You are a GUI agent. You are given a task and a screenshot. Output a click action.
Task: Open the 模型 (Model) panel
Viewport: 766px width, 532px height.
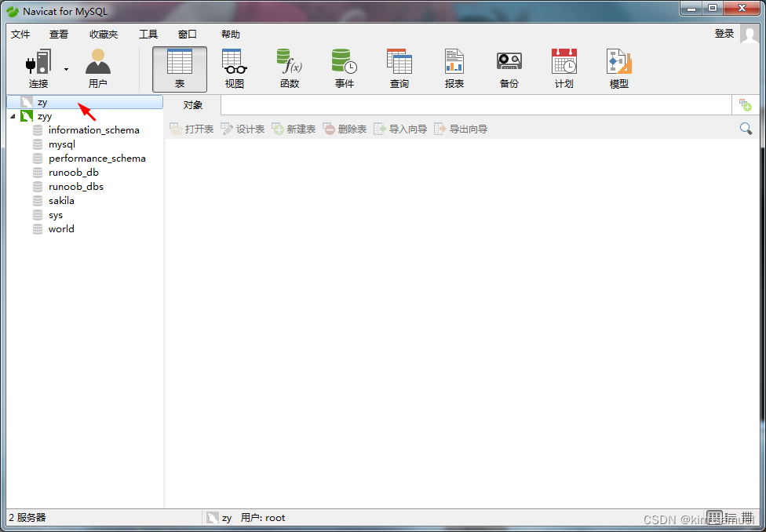[618, 67]
